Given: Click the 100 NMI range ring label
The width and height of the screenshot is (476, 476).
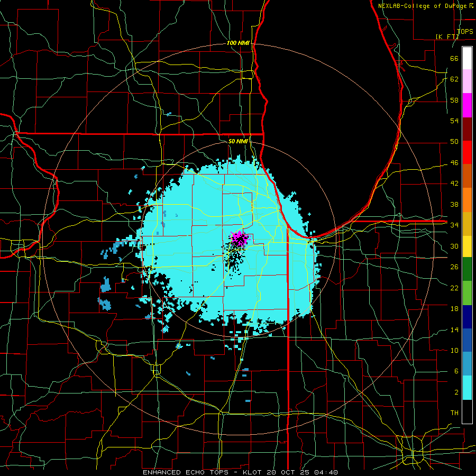Looking at the screenshot, I should click(238, 43).
